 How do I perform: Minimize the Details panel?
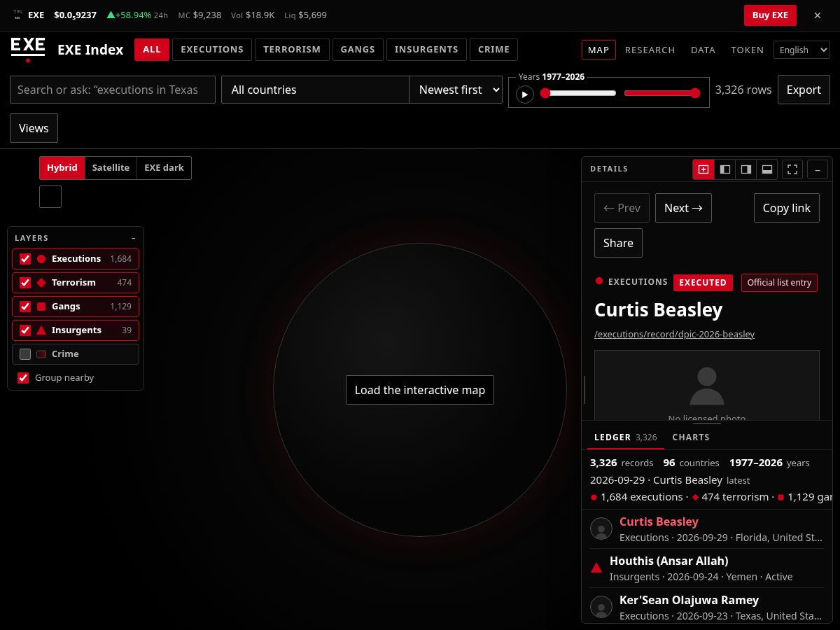[818, 169]
